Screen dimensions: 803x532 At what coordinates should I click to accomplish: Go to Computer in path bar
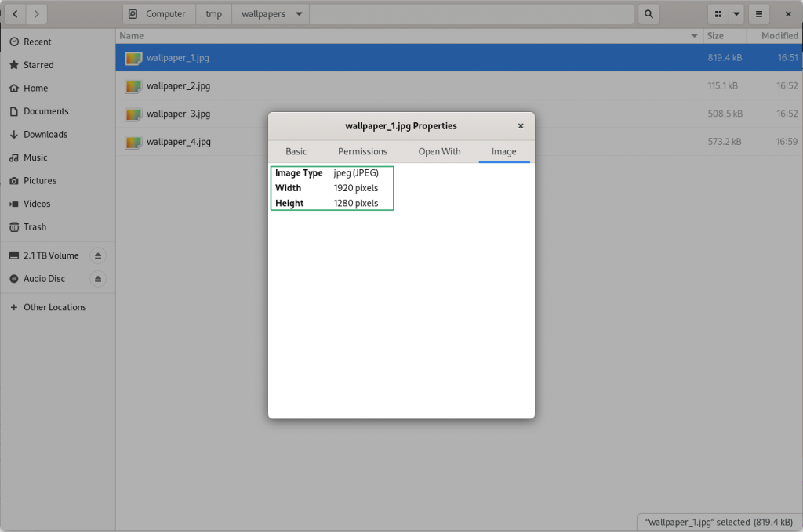159,14
